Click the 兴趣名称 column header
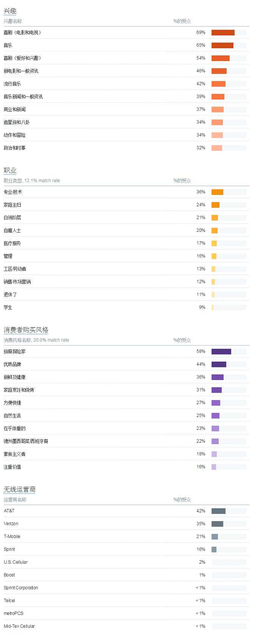 (x=13, y=21)
